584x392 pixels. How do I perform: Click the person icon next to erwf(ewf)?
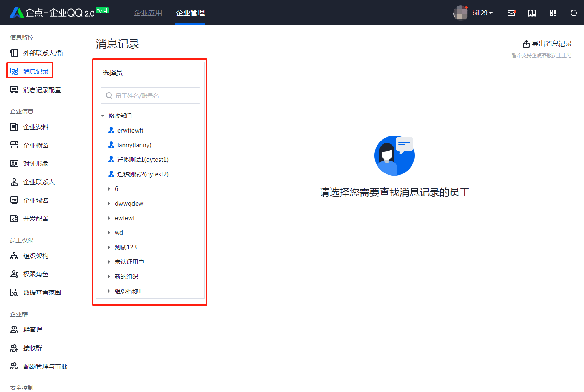click(x=111, y=130)
